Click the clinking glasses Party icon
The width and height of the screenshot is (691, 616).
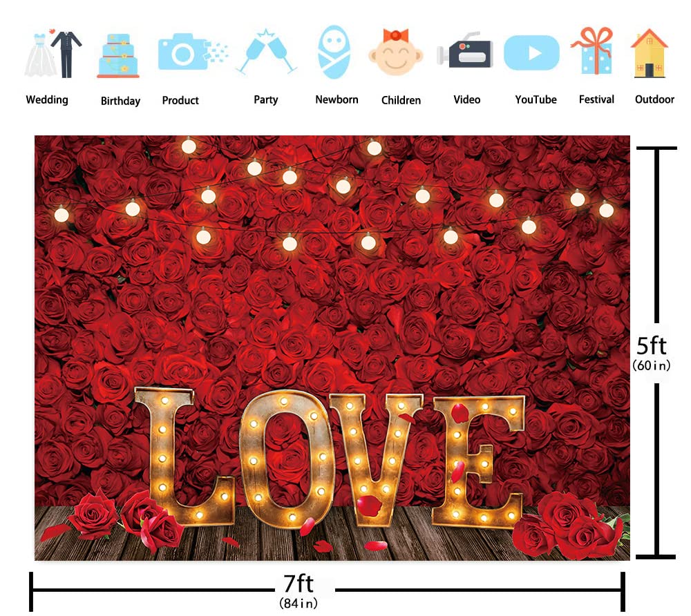pos(266,52)
